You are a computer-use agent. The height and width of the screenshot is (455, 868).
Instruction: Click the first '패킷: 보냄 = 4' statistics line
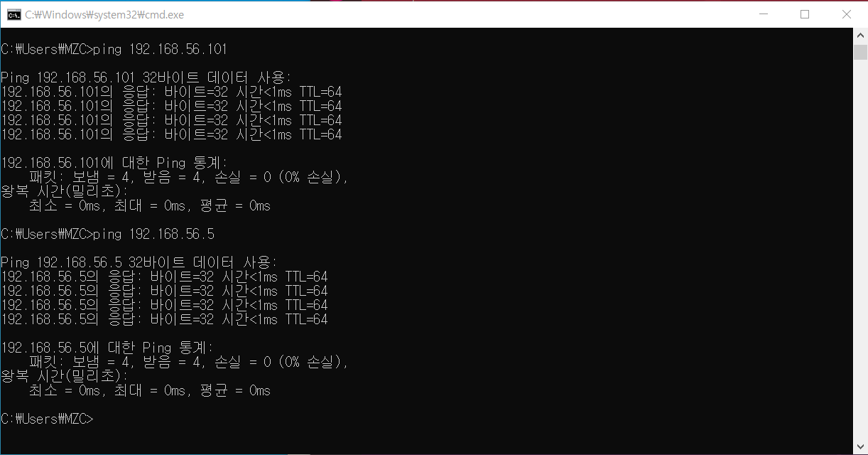click(189, 178)
